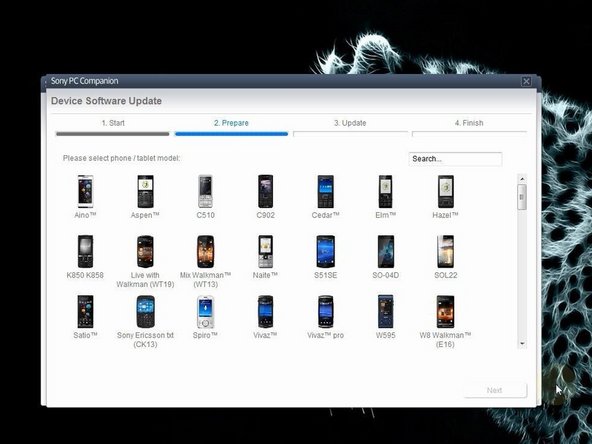Pick the Hazel phone icon
This screenshot has width=592, height=444.
coord(446,191)
